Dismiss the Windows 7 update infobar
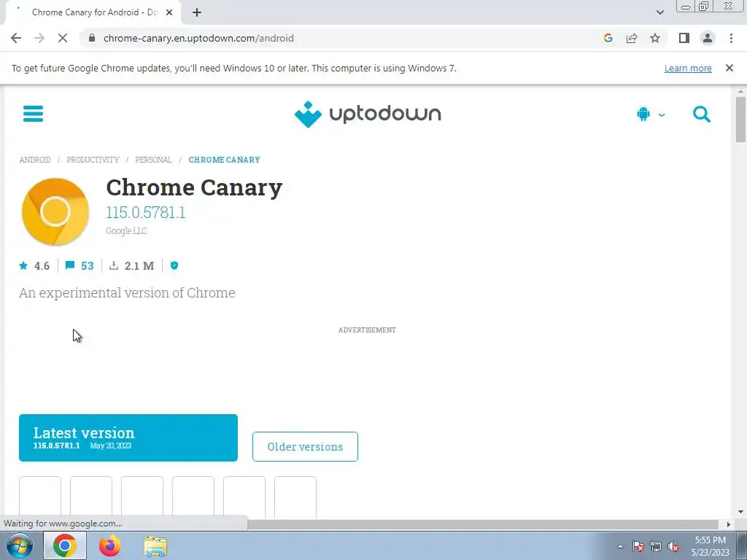 click(729, 68)
